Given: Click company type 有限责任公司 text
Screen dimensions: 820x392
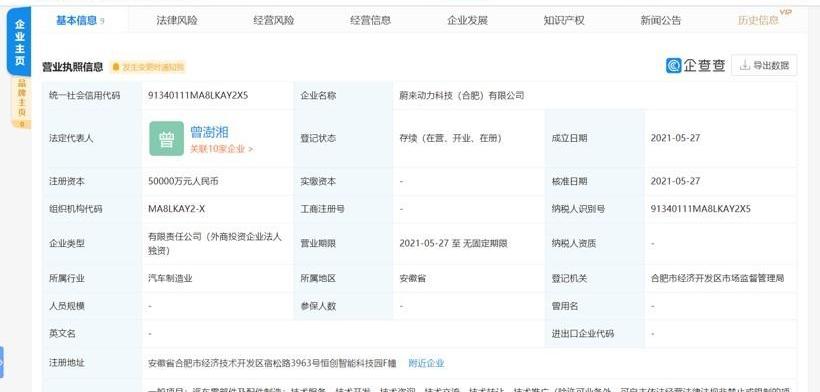Looking at the screenshot, I should coord(215,244).
